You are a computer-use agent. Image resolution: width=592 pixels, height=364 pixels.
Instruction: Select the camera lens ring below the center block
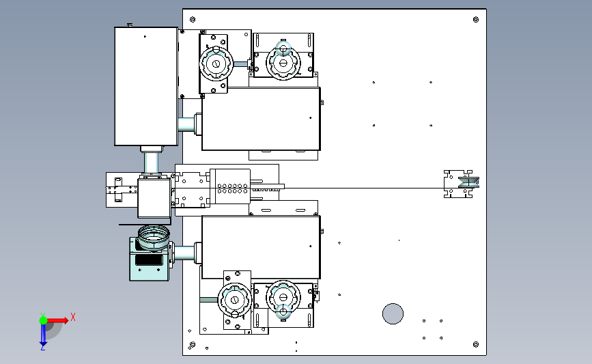coord(154,237)
